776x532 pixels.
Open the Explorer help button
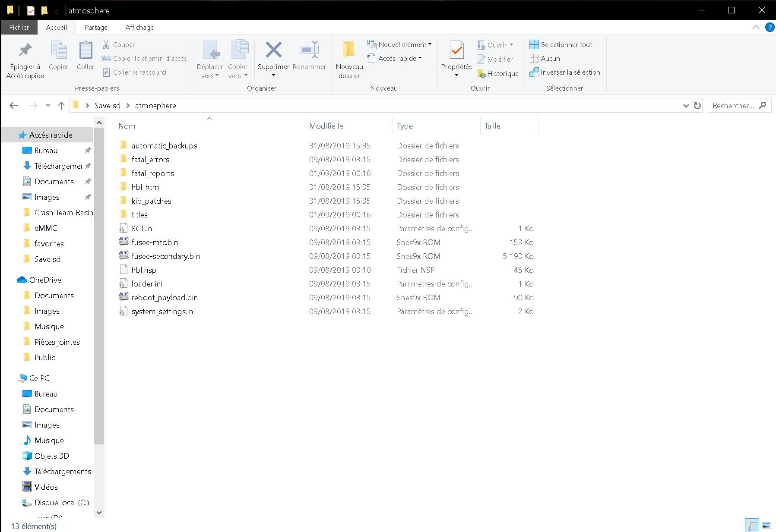point(770,27)
